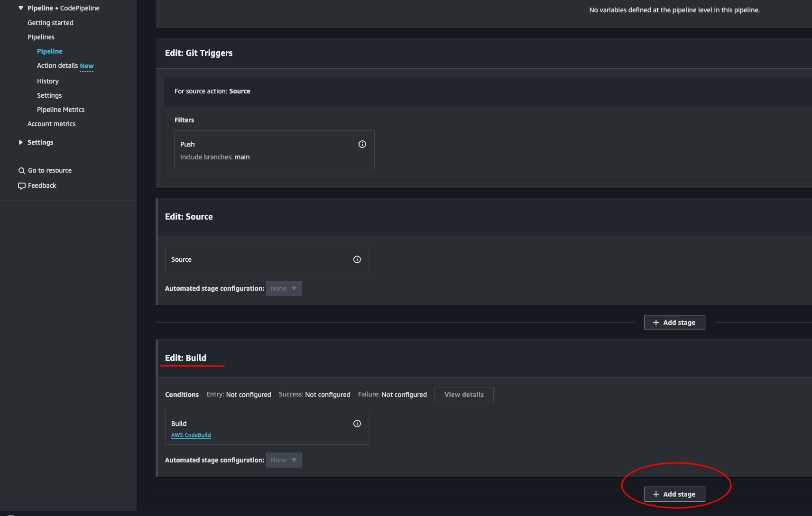Open History from the navigation pane

point(47,81)
